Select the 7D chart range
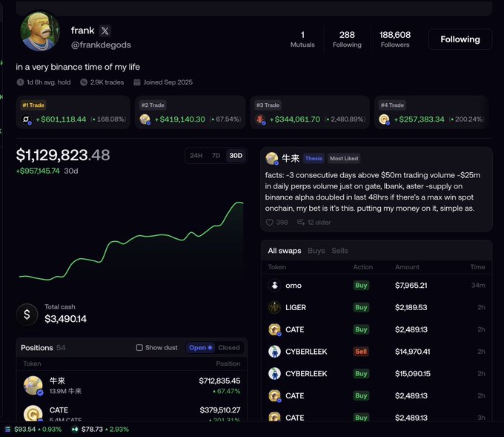 point(216,156)
